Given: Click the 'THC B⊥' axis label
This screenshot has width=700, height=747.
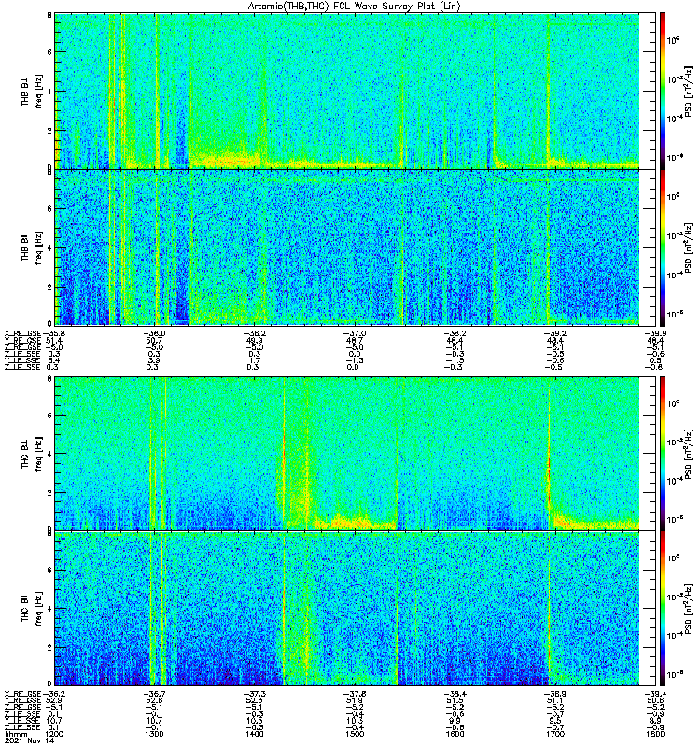Looking at the screenshot, I should tap(25, 454).
